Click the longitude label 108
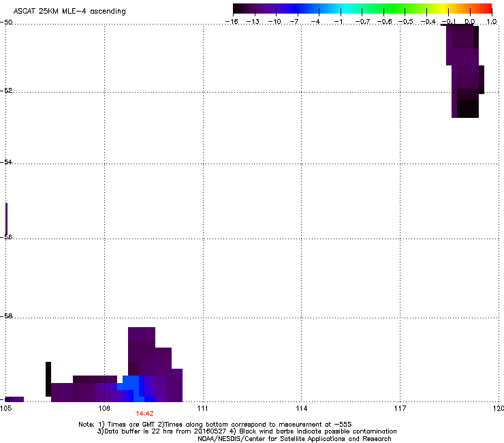 104,408
